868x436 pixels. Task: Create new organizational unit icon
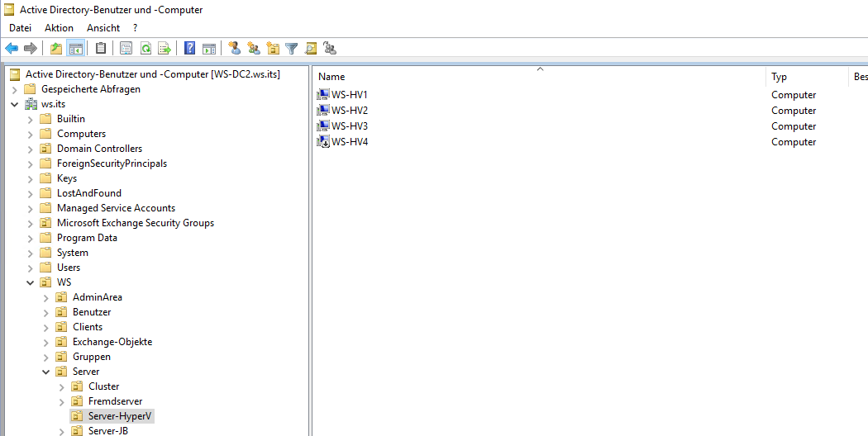pyautogui.click(x=273, y=49)
